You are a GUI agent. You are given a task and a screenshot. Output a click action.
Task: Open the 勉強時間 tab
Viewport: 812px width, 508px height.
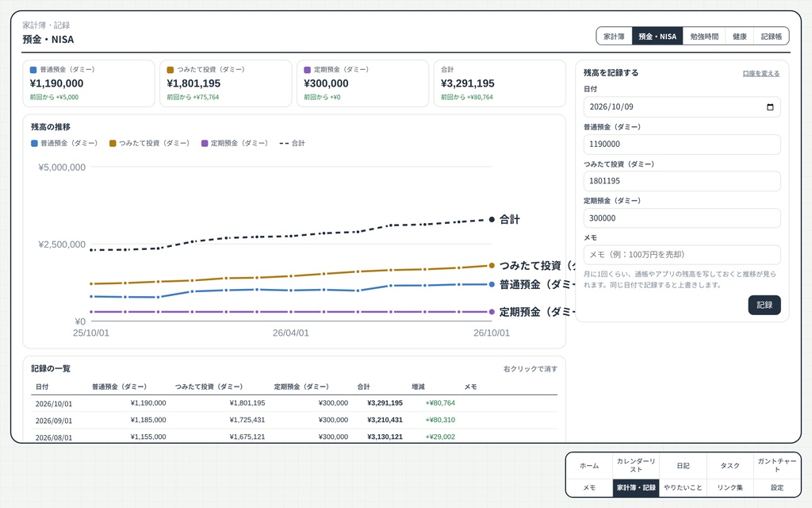704,37
